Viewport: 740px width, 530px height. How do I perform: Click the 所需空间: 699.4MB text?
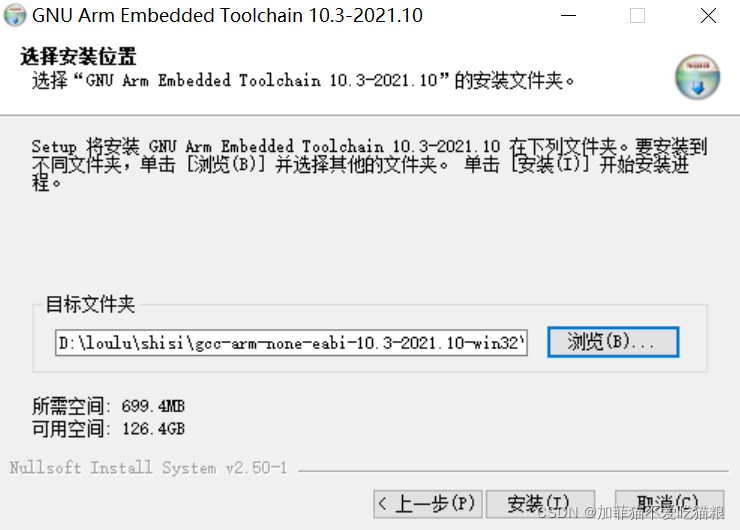click(109, 406)
